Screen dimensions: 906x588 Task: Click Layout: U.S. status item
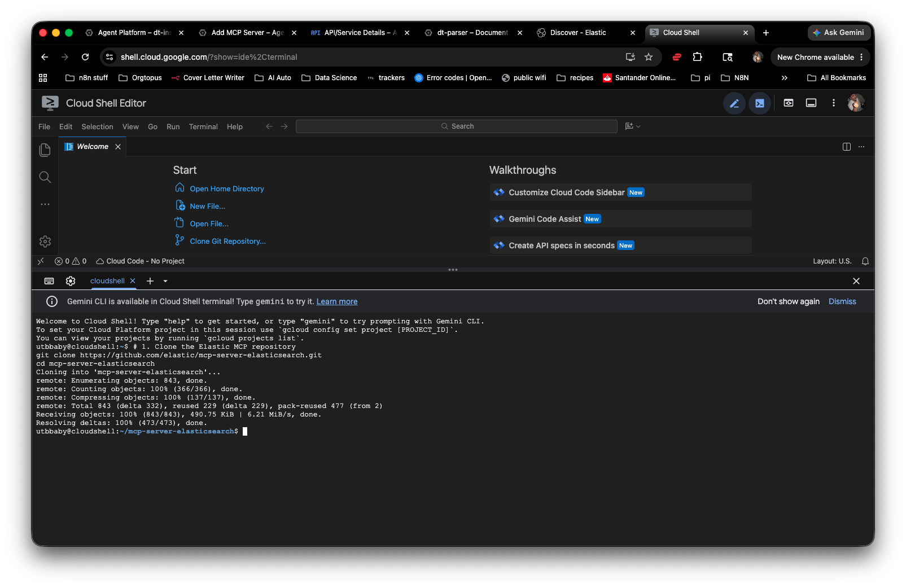(832, 261)
